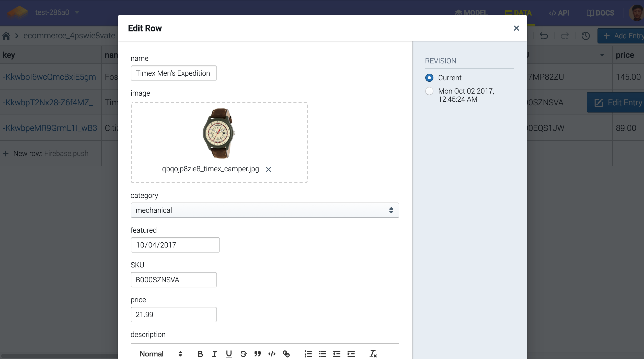This screenshot has width=644, height=359.
Task: Select the Oct 02 2017 revision
Action: (429, 91)
